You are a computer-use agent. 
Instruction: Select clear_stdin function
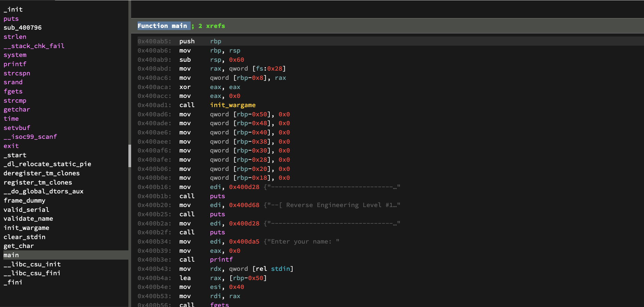(x=24, y=237)
